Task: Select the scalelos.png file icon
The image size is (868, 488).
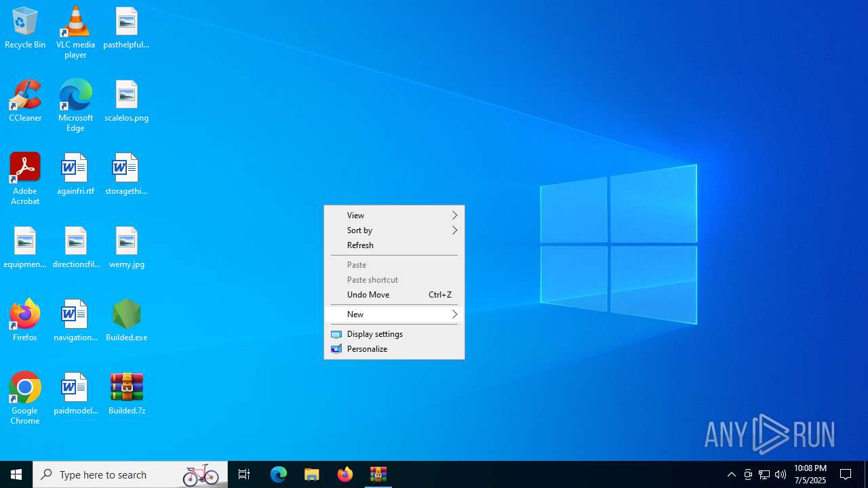Action: point(126,102)
